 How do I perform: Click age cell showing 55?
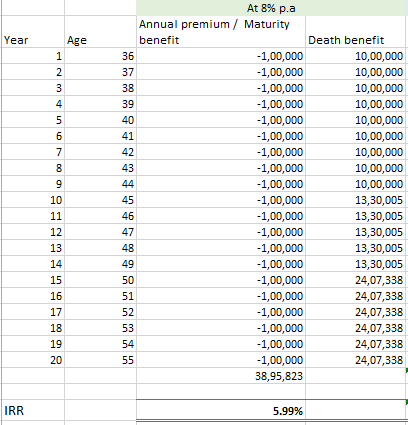(100, 360)
